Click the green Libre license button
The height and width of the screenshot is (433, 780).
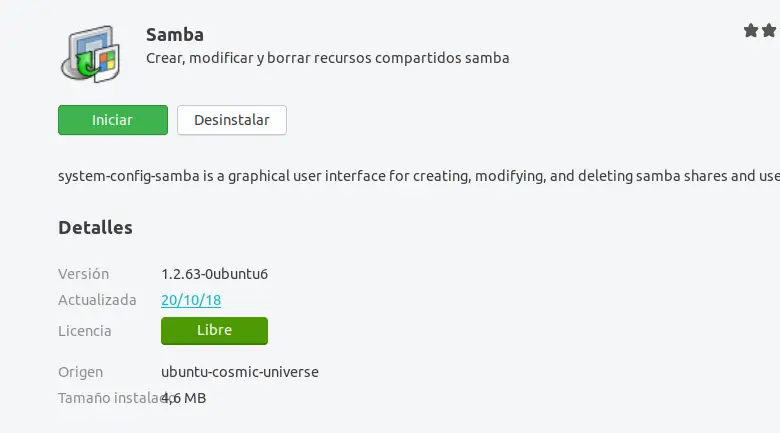pos(214,330)
